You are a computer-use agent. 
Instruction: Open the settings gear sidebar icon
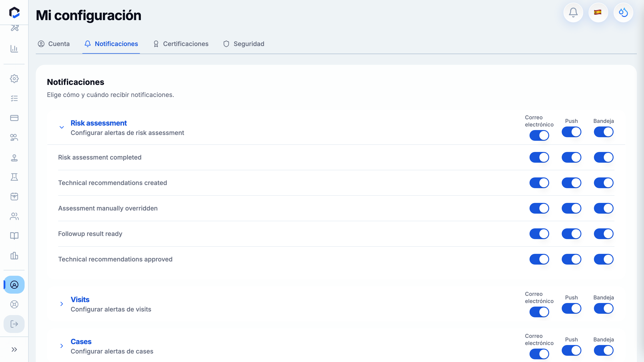tap(14, 79)
